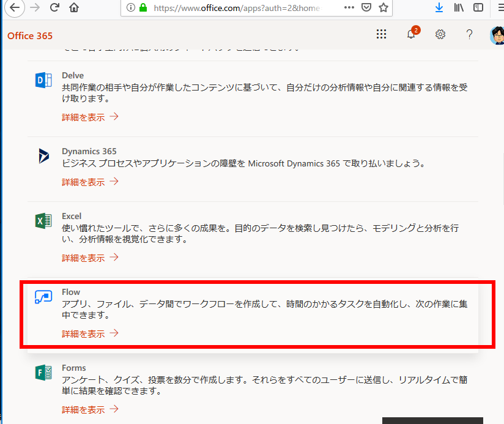Click the browser forward arrow
This screenshot has height=424, width=504.
coord(35,7)
